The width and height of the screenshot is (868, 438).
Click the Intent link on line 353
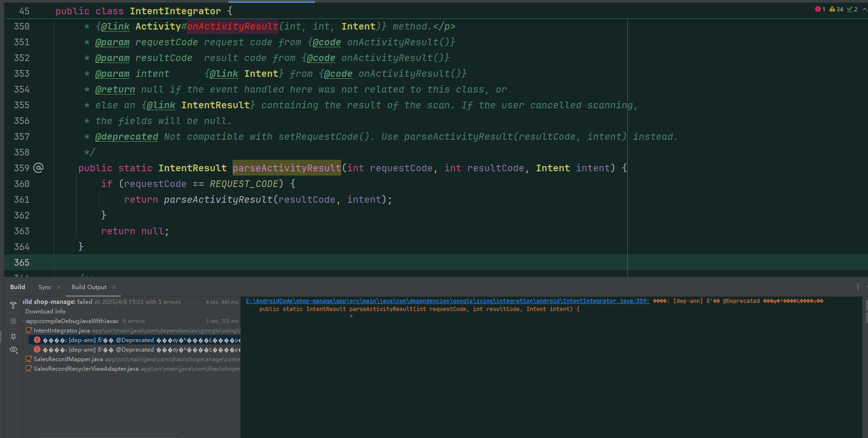[x=261, y=73]
